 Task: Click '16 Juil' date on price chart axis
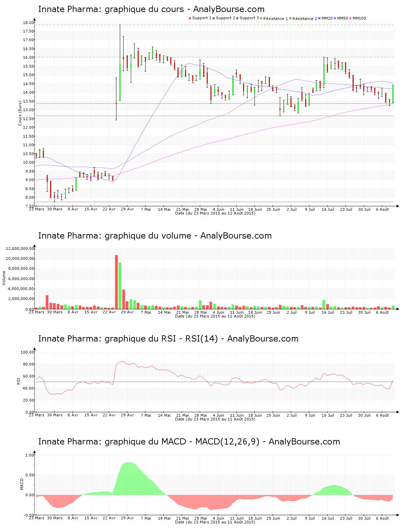[328, 209]
